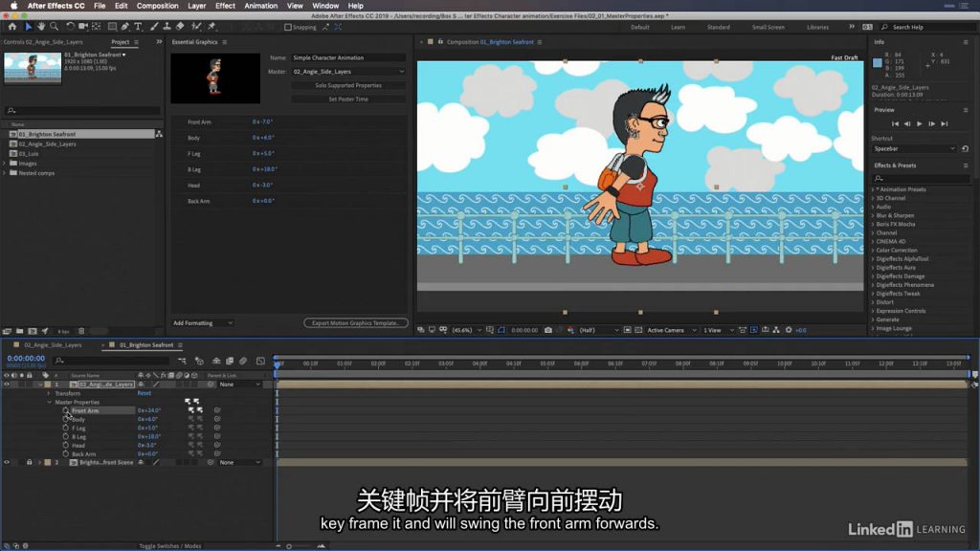
Task: Select the Unified Camera tool
Action: pyautogui.click(x=83, y=27)
